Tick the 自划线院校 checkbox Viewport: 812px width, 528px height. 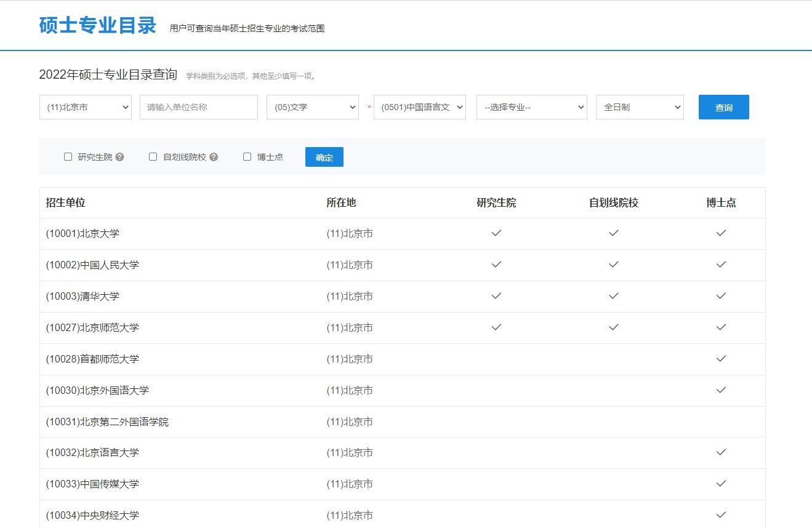pyautogui.click(x=153, y=157)
